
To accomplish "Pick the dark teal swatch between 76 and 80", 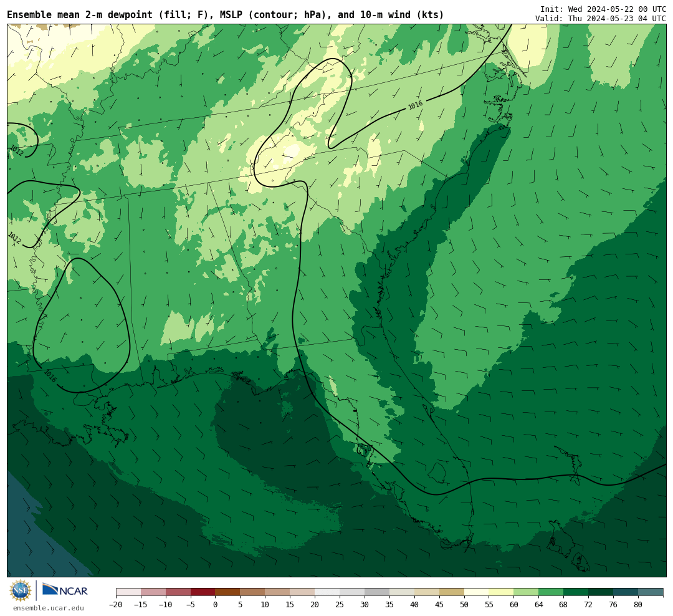I will point(626,592).
